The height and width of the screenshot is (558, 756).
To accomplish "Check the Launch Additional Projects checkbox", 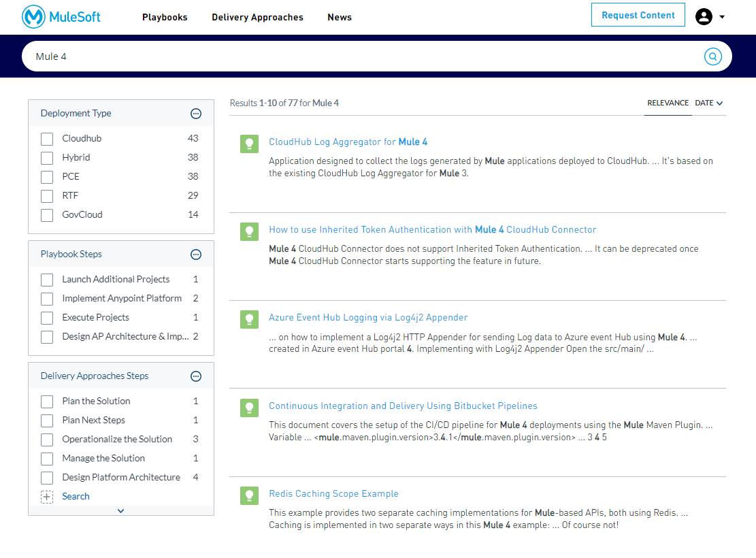I will (x=47, y=280).
